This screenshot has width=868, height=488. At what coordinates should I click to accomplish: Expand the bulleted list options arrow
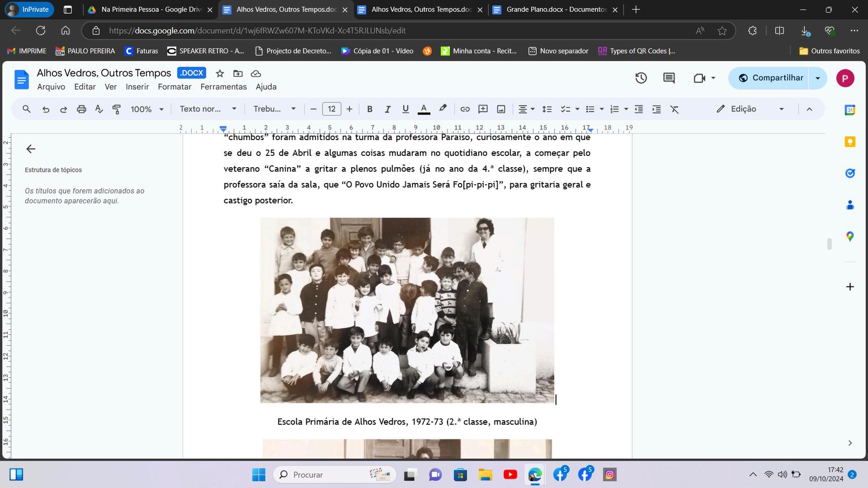click(x=602, y=109)
